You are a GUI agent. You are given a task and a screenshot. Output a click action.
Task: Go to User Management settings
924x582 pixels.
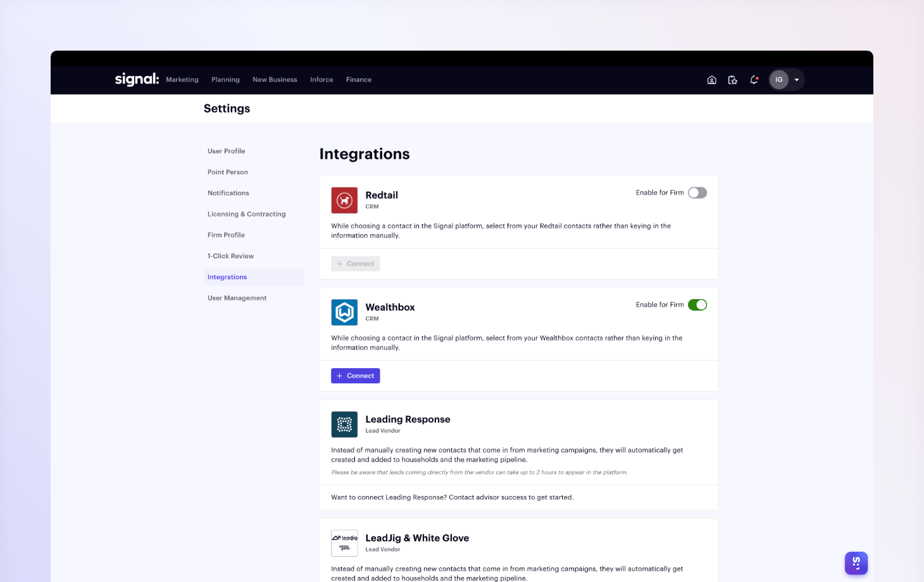point(237,298)
